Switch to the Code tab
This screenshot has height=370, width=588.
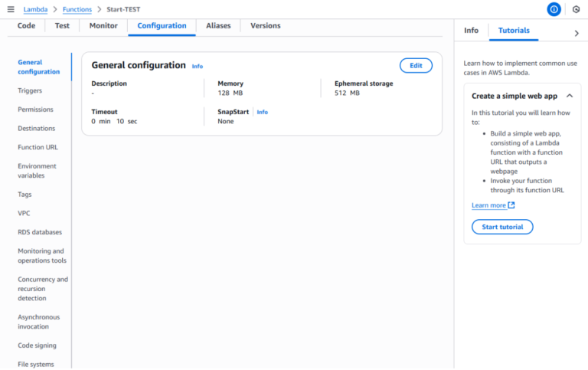[x=26, y=25]
